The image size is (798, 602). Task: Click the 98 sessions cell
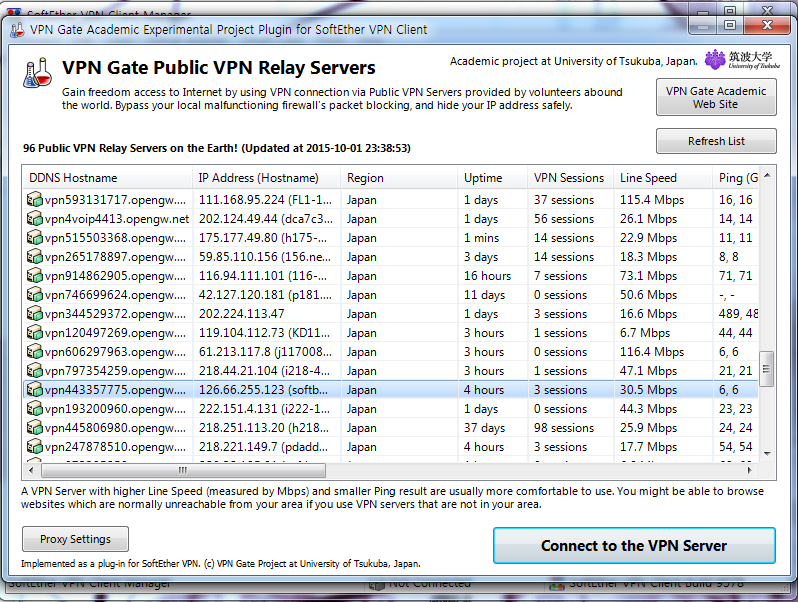click(x=564, y=427)
